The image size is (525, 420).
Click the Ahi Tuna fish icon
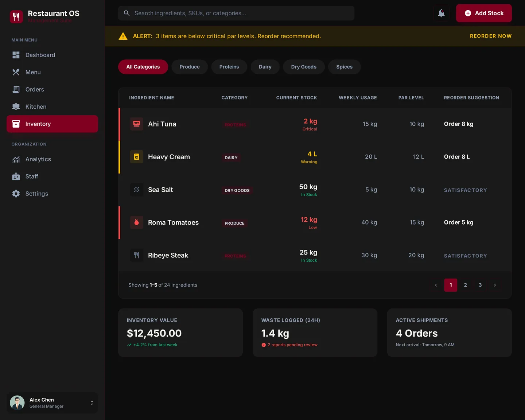click(x=136, y=124)
